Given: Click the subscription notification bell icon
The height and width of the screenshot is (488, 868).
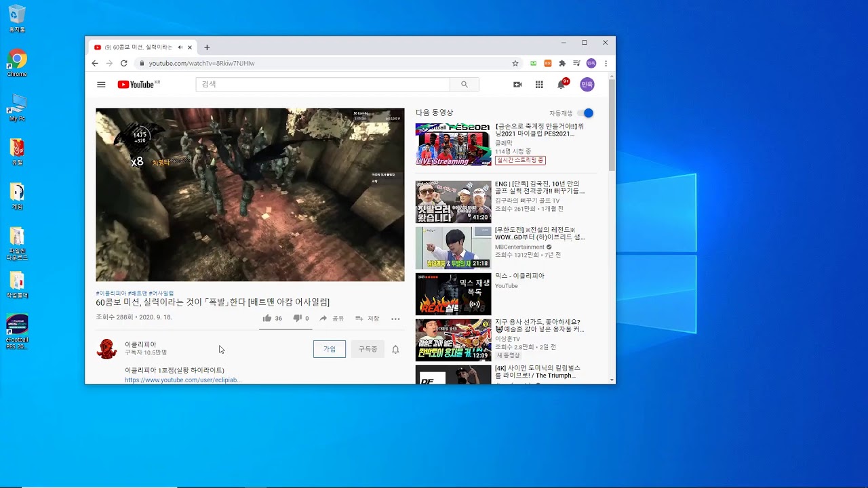Looking at the screenshot, I should coord(395,349).
